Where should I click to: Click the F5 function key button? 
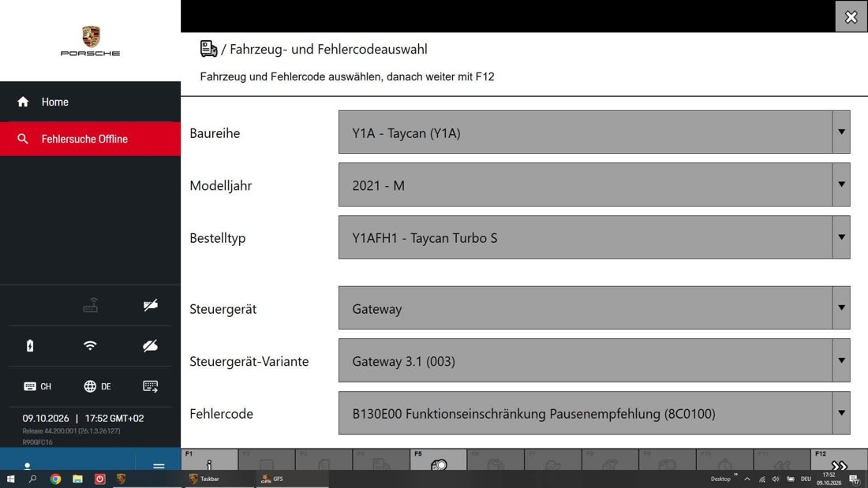439,460
